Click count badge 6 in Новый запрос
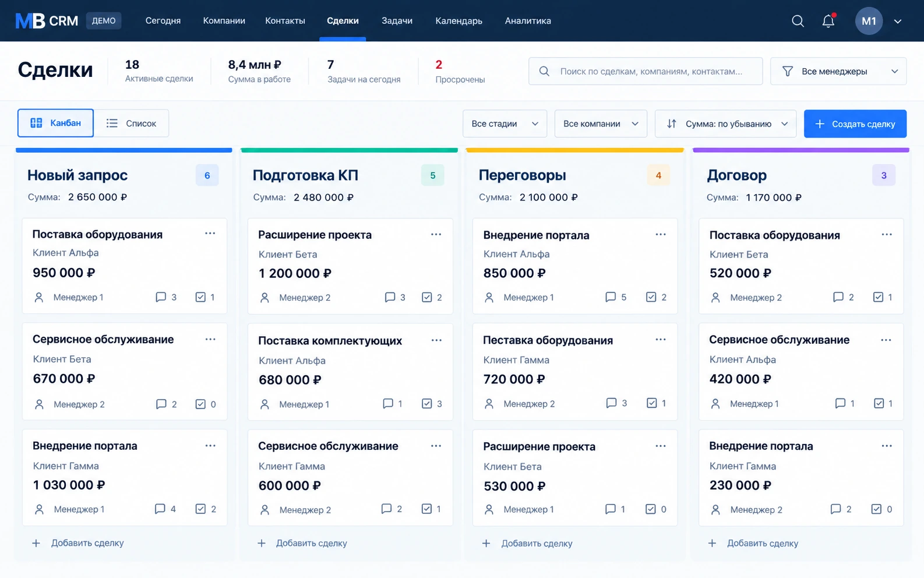Screen dimensions: 924x578 (x=207, y=175)
